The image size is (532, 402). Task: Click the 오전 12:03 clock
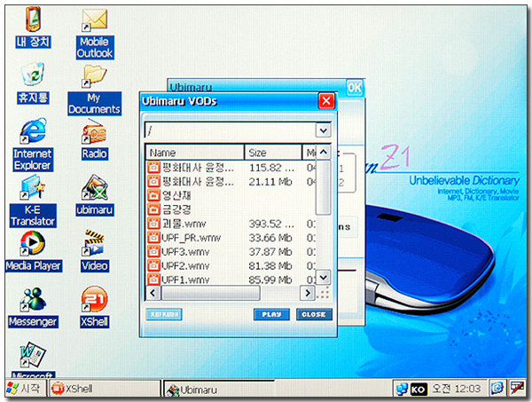click(457, 389)
